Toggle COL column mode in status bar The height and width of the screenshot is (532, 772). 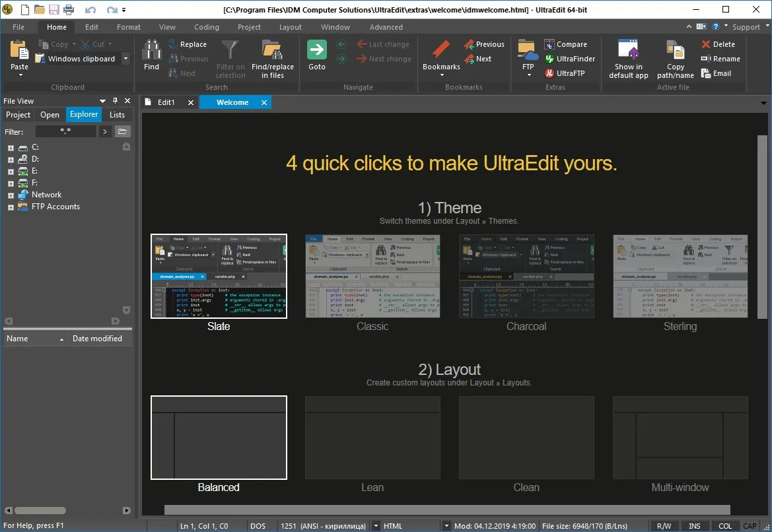724,526
